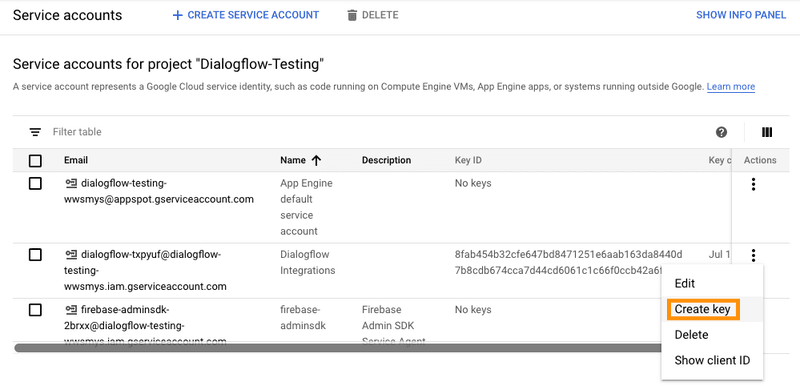Click No keys in App Engine row
This screenshot has width=800, height=386.
point(473,183)
